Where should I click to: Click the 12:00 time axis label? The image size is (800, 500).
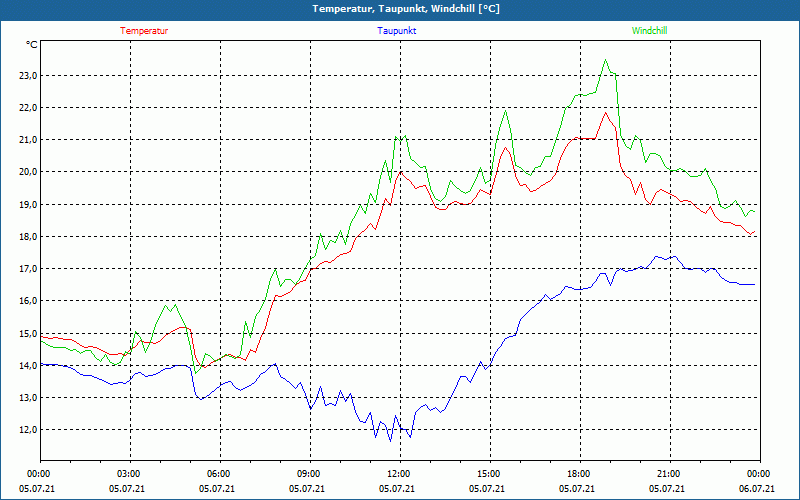pos(398,474)
